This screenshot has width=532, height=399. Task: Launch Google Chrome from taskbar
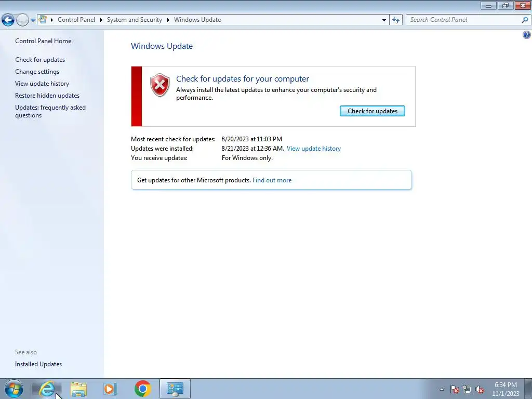pyautogui.click(x=143, y=389)
